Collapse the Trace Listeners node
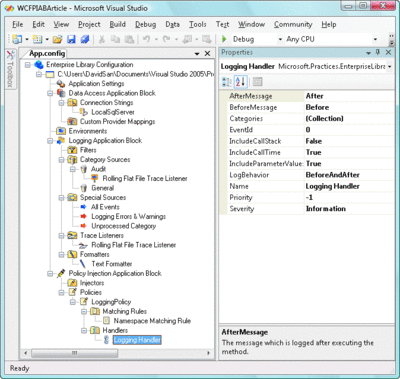 pyautogui.click(x=62, y=235)
